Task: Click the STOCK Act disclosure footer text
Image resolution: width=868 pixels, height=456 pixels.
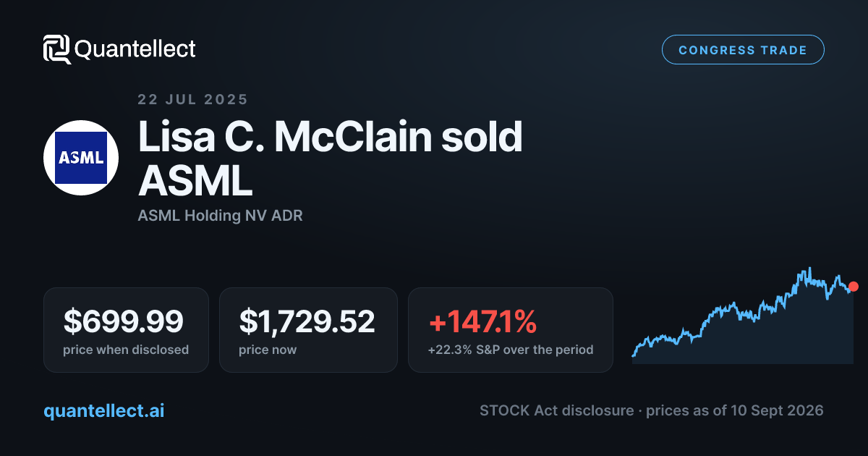Action: click(558, 410)
